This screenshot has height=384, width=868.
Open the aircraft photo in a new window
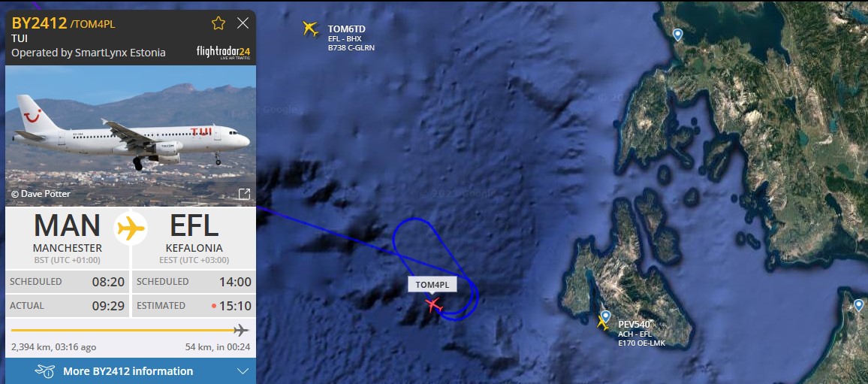(244, 194)
